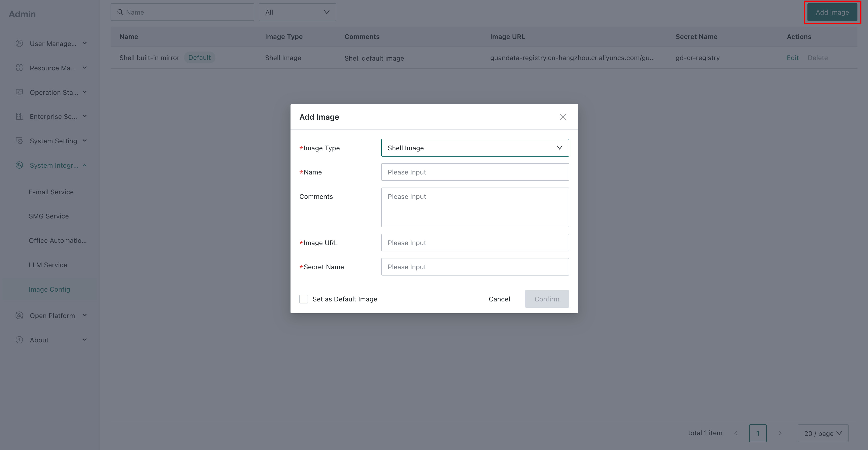This screenshot has width=868, height=450.
Task: Click the About info icon
Action: 20,340
